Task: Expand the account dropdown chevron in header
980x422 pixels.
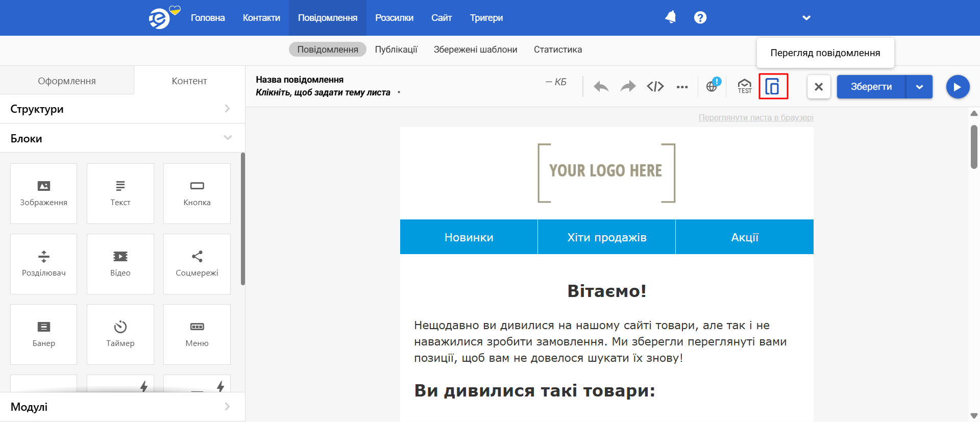Action: (x=806, y=18)
